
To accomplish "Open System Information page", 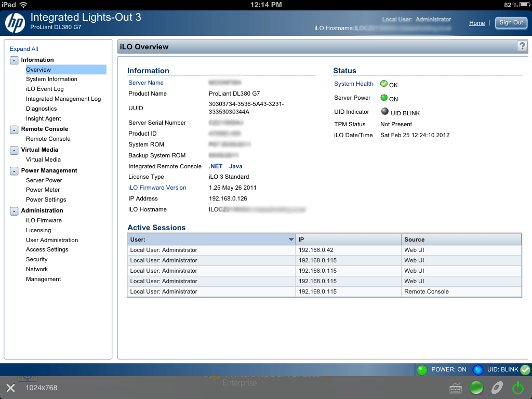I will click(x=51, y=79).
